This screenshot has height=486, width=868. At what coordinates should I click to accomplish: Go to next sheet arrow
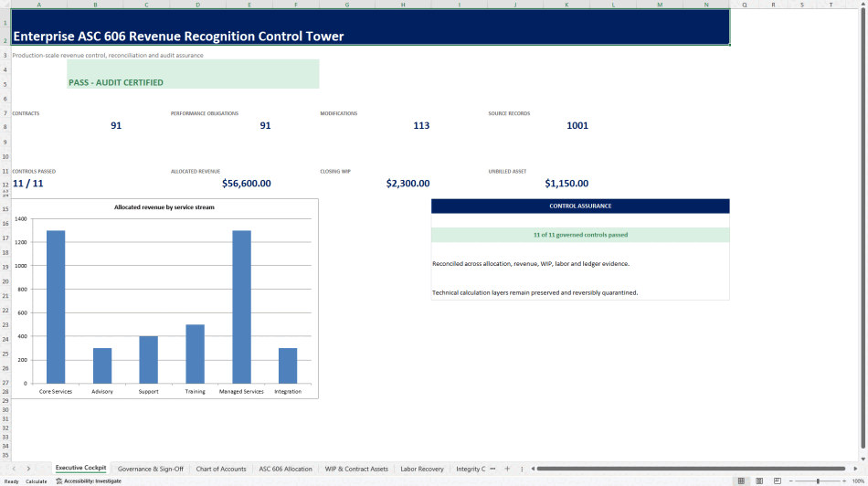coord(28,469)
